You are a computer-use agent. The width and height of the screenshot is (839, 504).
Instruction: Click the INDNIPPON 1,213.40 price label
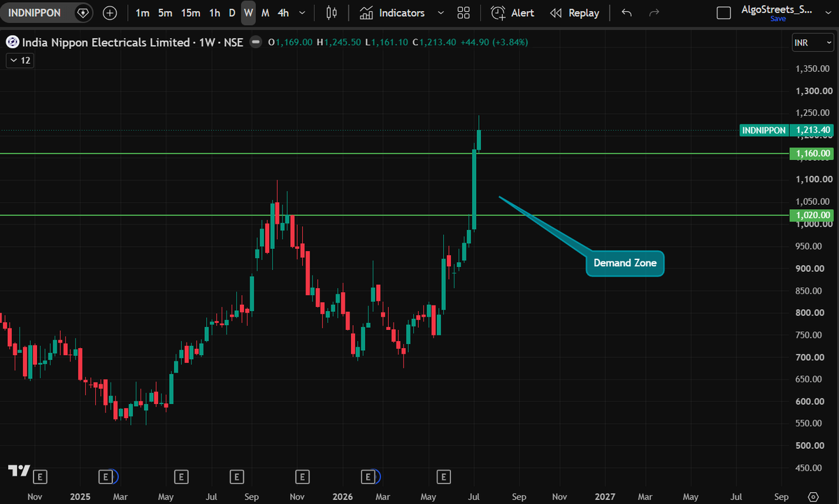(787, 130)
